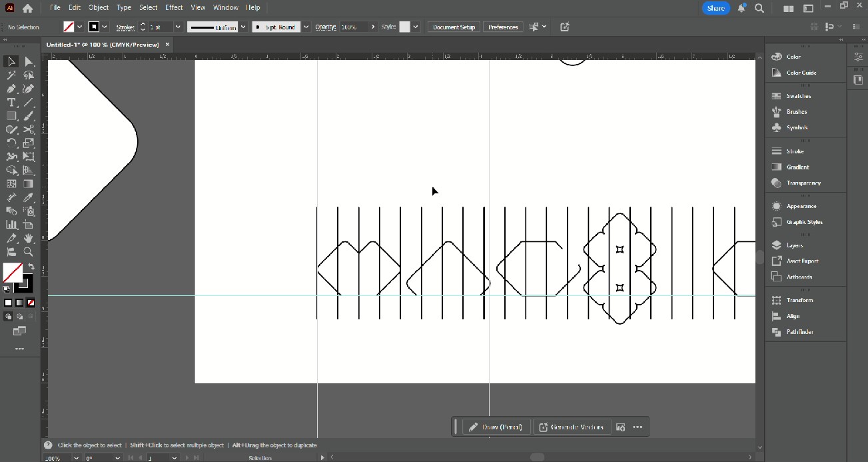
Task: Set paint mode to None
Action: pos(31,303)
